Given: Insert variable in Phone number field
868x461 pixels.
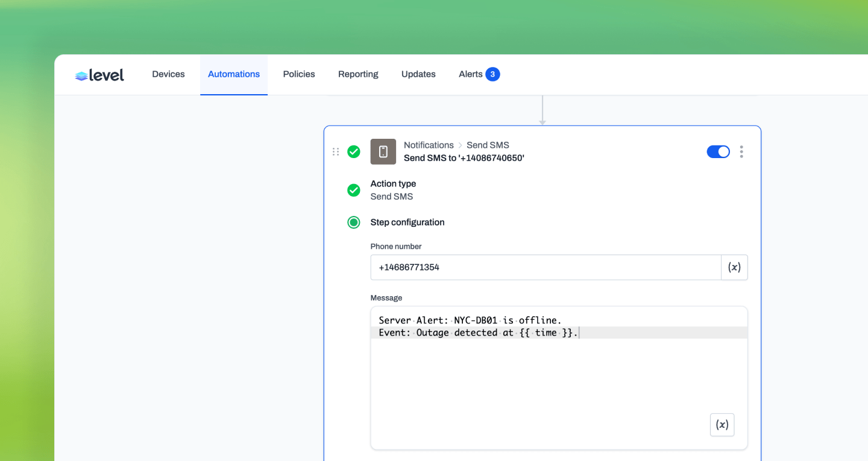Looking at the screenshot, I should (734, 267).
